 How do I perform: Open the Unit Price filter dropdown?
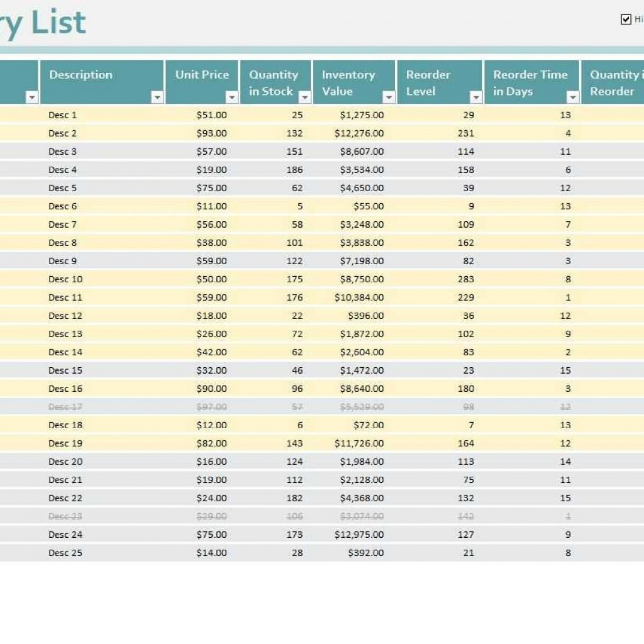pos(231,97)
